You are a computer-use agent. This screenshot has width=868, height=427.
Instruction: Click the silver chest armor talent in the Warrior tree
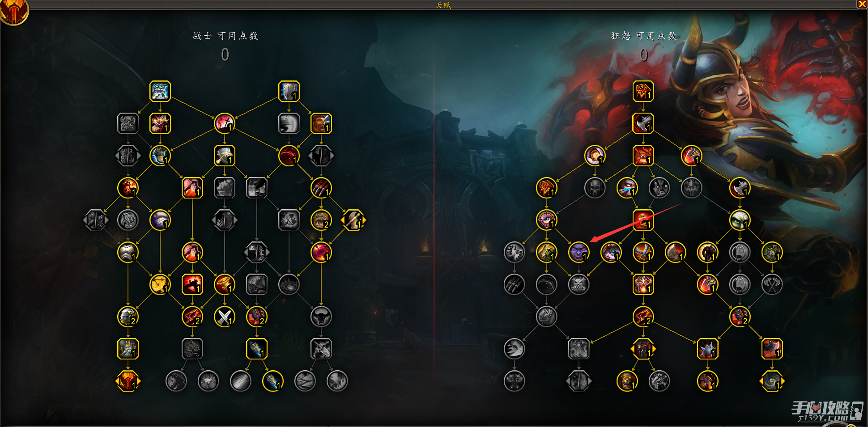click(128, 252)
